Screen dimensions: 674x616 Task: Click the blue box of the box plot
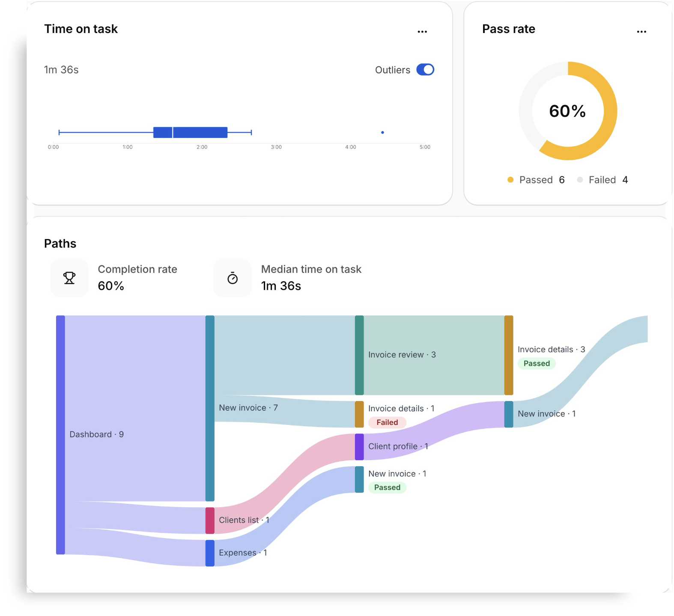coord(190,132)
